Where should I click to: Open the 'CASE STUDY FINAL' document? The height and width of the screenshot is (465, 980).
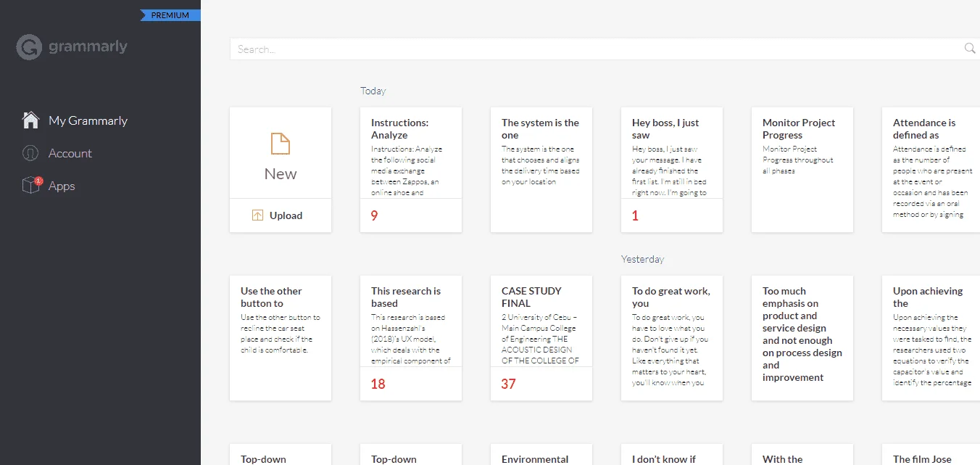coord(541,338)
